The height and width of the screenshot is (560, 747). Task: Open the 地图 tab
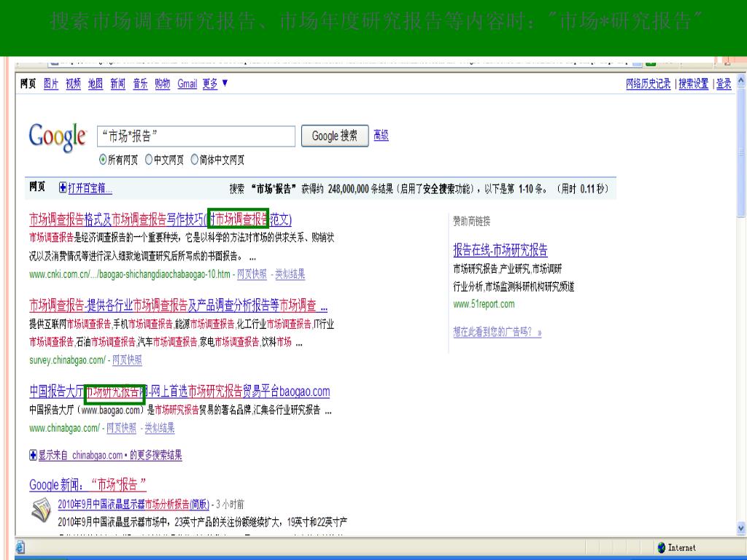pyautogui.click(x=96, y=84)
